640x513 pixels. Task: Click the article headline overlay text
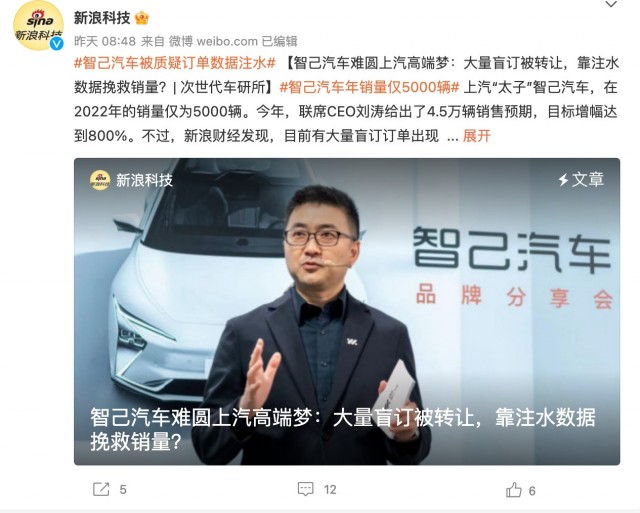(343, 429)
